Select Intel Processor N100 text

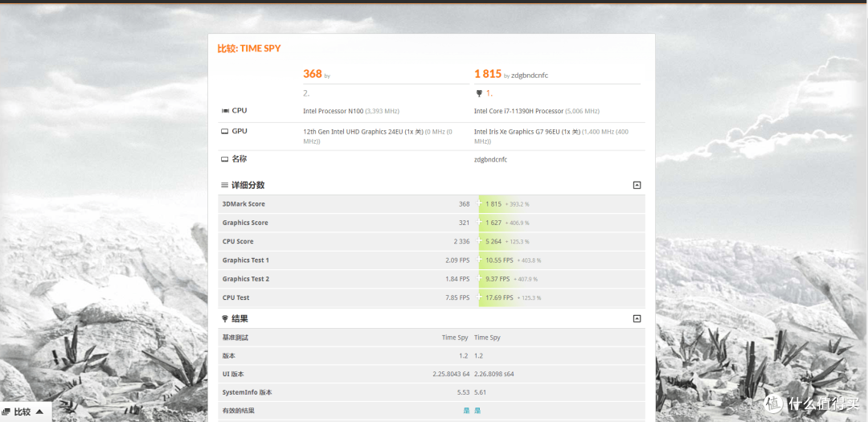pos(334,111)
